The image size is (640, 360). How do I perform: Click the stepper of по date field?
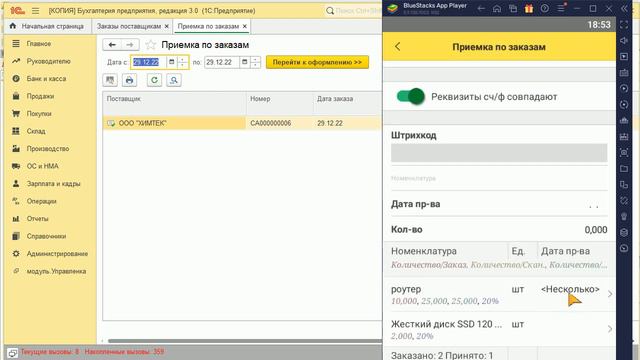click(x=256, y=62)
